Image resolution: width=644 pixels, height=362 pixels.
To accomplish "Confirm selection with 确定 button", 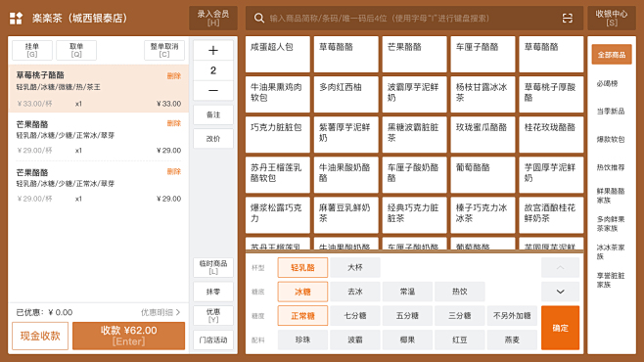I will 560,328.
